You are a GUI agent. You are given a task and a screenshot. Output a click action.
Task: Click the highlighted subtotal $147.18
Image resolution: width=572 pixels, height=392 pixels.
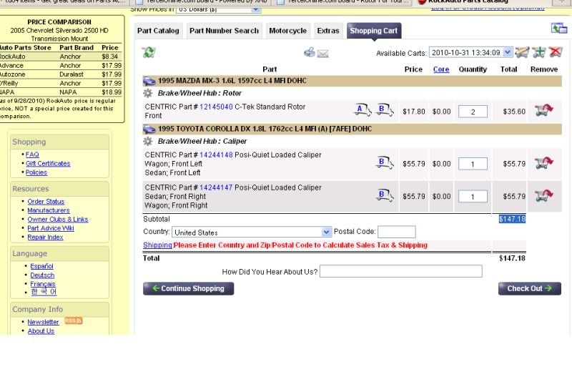(x=512, y=219)
